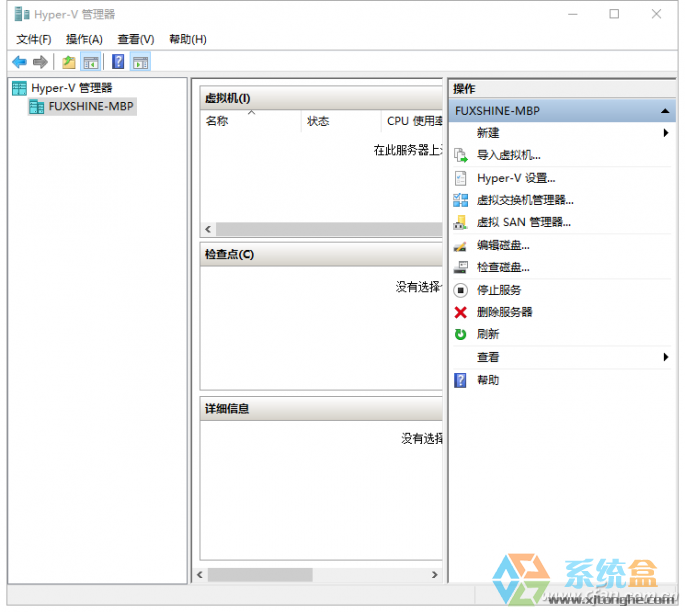Viewport: 685px width, 612px height.
Task: Select Hyper-V 管理器 root tree node
Action: 62,88
